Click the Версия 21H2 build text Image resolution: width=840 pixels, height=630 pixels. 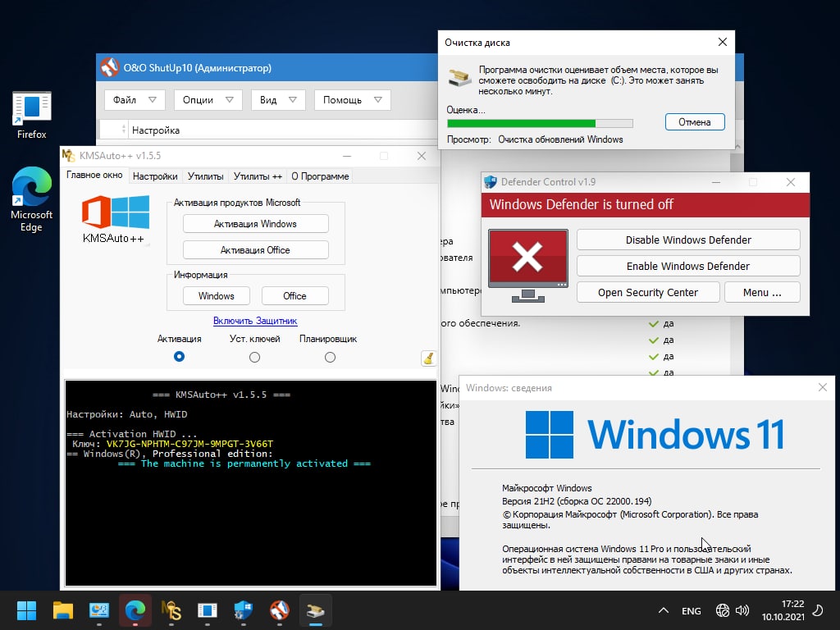point(577,501)
